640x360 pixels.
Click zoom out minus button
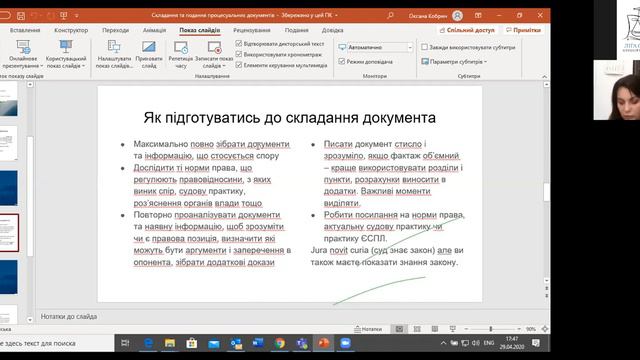click(466, 329)
